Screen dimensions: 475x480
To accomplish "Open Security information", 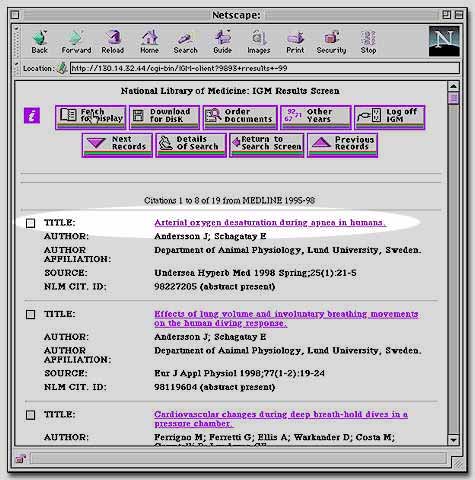I will pyautogui.click(x=331, y=42).
